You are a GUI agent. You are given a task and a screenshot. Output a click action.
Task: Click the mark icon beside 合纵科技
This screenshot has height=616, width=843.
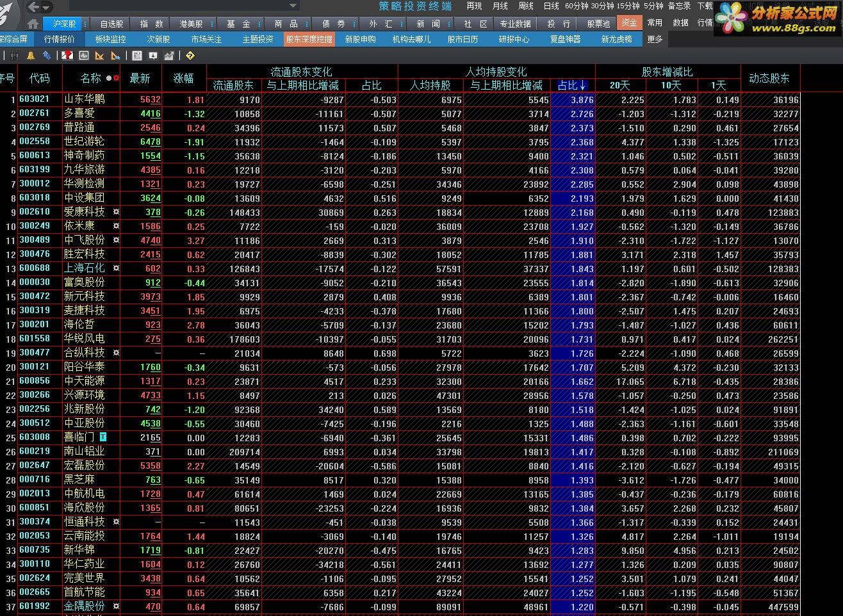(116, 352)
